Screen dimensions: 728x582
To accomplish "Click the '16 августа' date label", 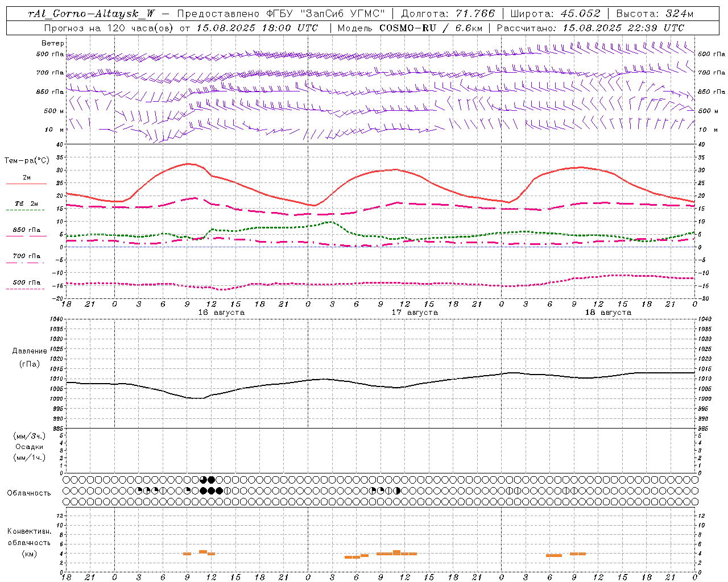I will (x=221, y=313).
